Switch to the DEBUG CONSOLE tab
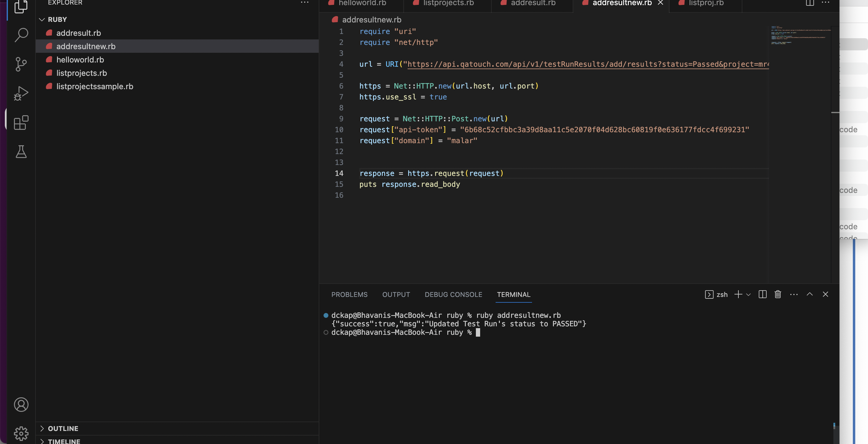Screen dimensions: 868x444 [x=453, y=294]
